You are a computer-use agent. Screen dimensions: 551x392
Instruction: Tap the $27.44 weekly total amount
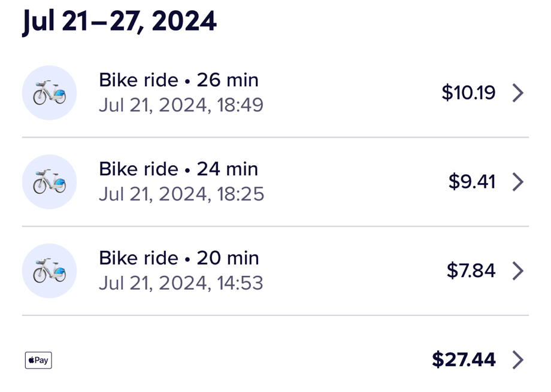(x=464, y=360)
